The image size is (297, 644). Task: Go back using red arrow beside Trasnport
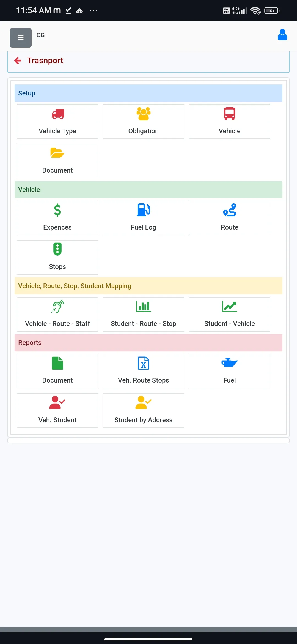click(x=18, y=61)
